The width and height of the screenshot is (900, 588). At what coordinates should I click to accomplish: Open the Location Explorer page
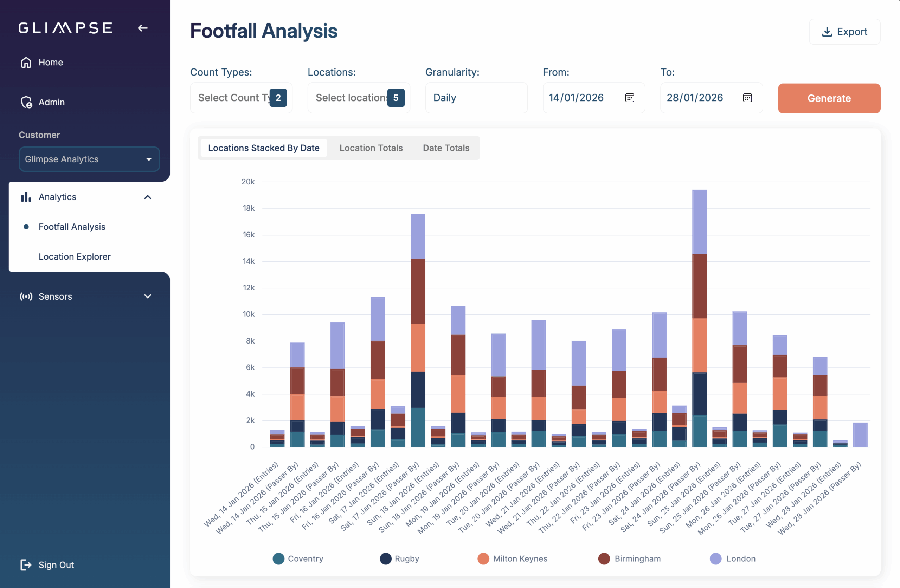point(75,256)
